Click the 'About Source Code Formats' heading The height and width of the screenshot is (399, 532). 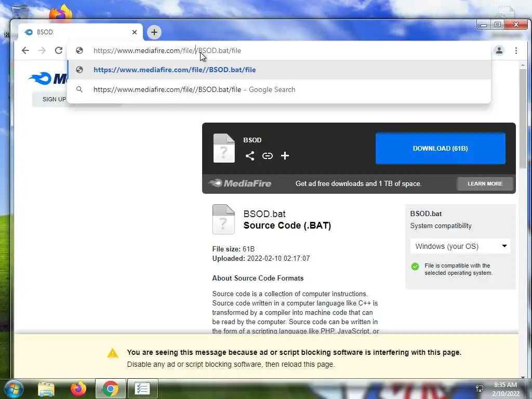coord(258,278)
